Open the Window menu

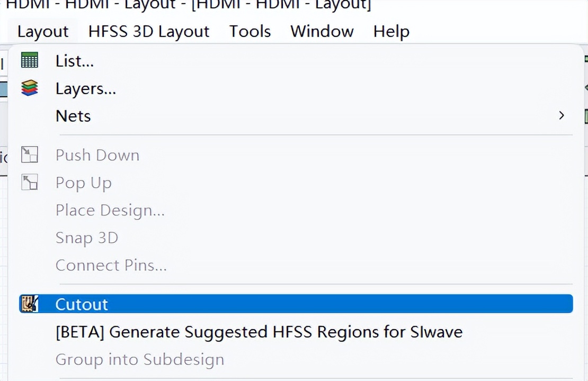point(322,31)
